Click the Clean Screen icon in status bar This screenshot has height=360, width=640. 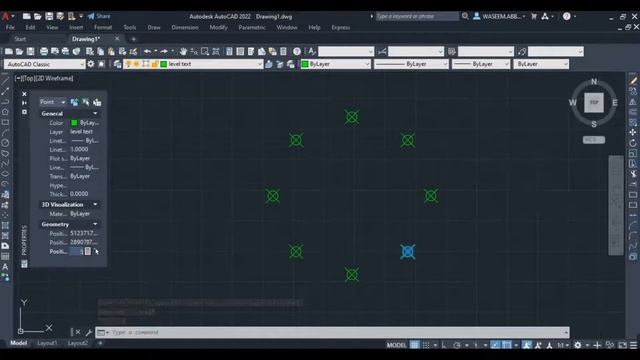tap(622, 345)
